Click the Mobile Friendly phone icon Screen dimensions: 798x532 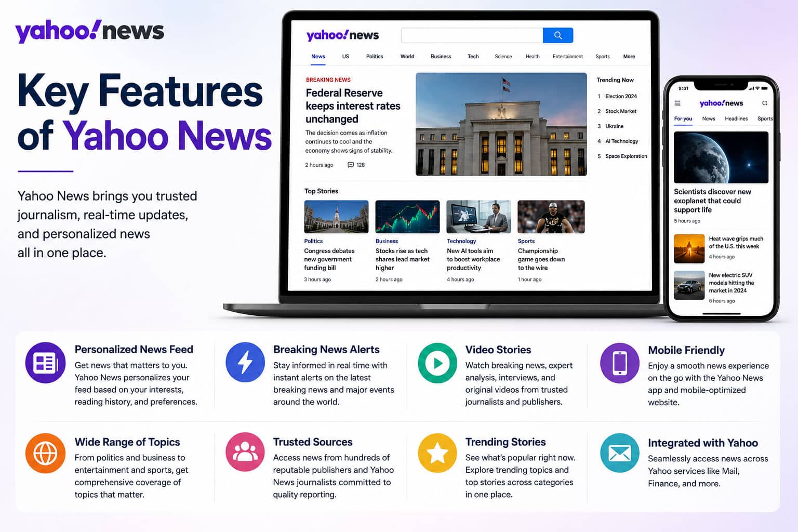[x=620, y=363]
